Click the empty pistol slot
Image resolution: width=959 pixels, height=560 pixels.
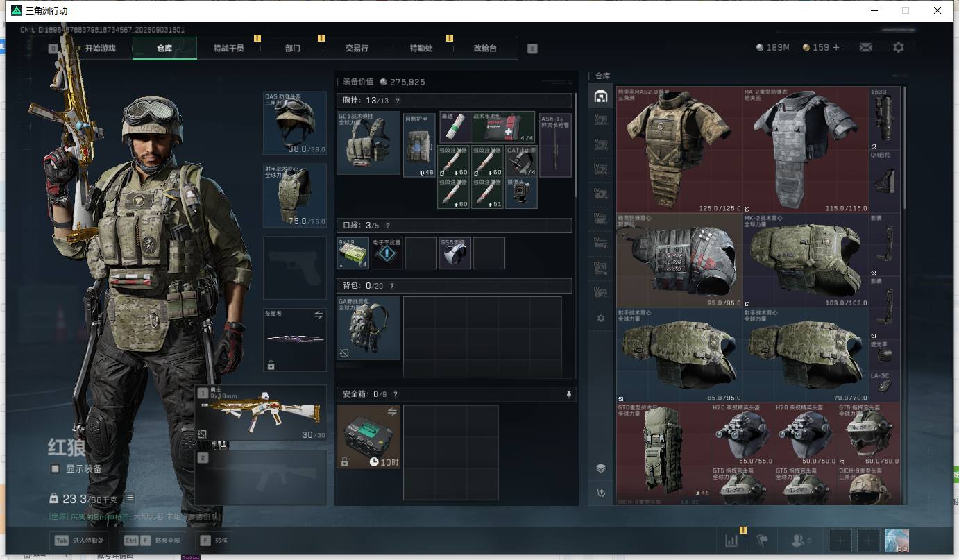[295, 268]
